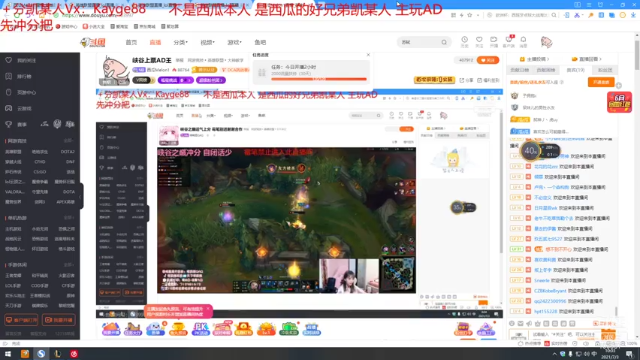This screenshot has height=360, width=640.
Task: Open the user avatar in header
Action: (x=546, y=42)
